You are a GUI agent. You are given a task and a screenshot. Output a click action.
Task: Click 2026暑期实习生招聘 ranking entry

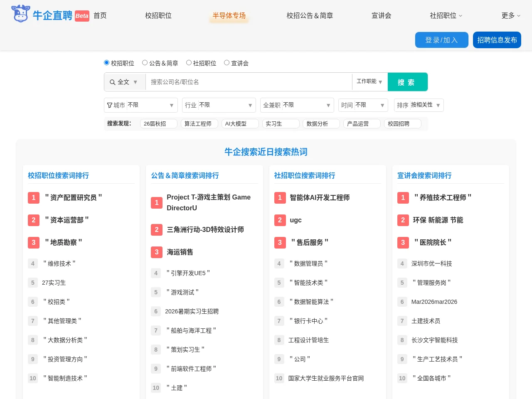192,311
